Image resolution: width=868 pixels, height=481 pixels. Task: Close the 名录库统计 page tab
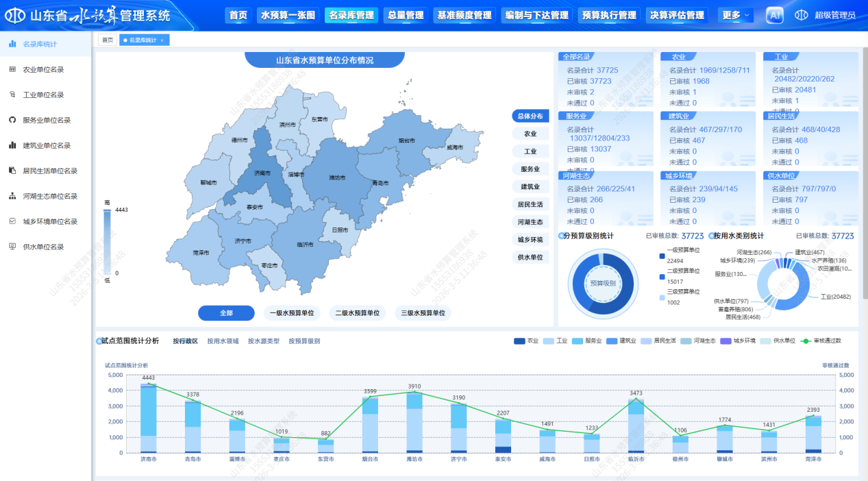[x=162, y=40]
